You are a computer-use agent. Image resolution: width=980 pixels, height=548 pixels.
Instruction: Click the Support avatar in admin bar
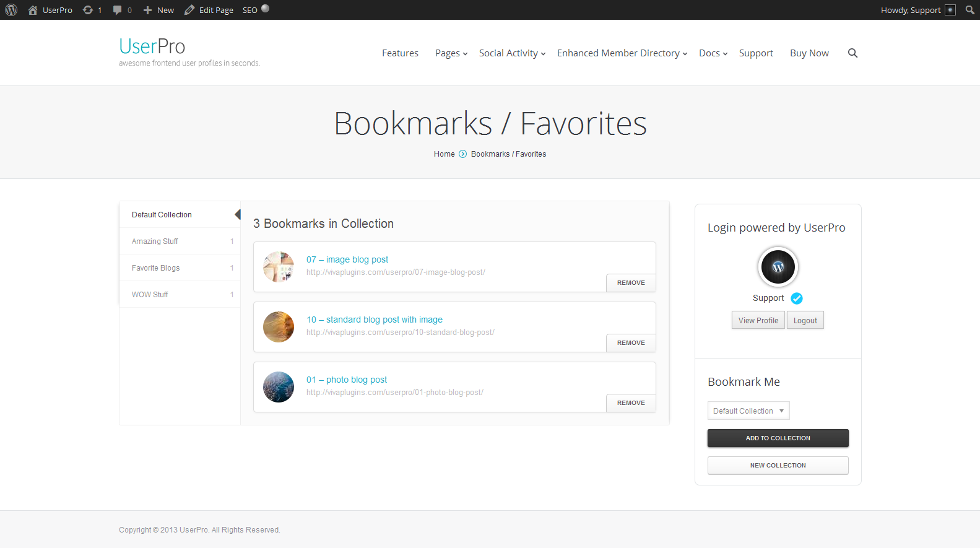950,10
